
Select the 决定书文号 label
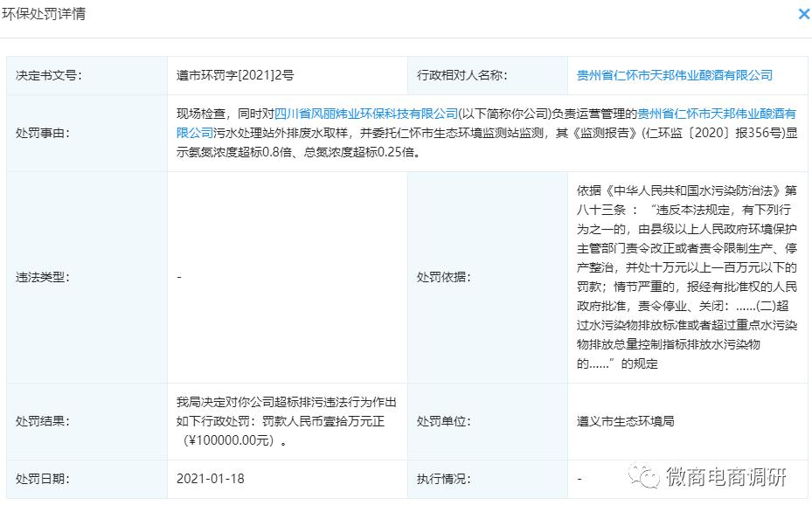49,76
